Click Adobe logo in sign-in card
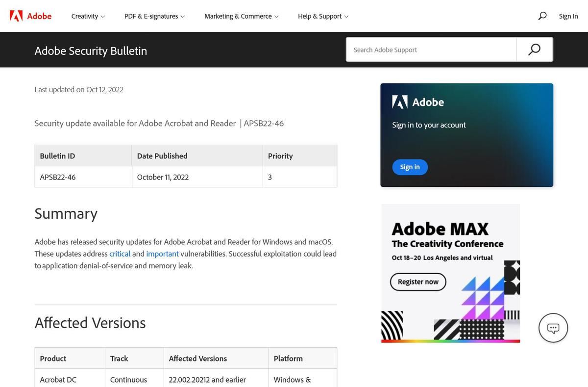 [418, 102]
